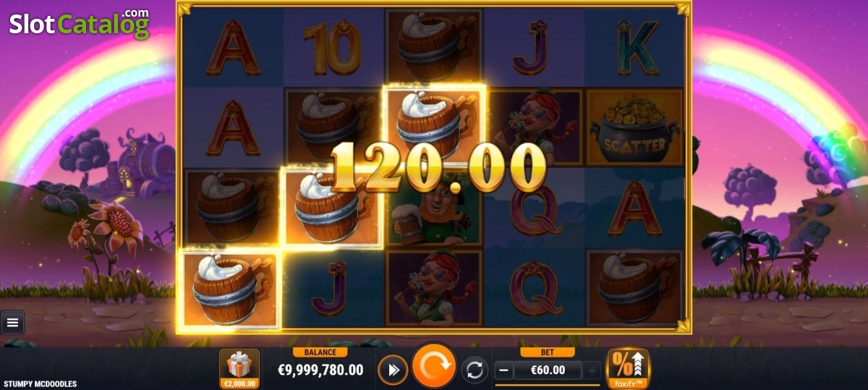
Task: Click the Stumpy McDoodles game title
Action: point(41,383)
